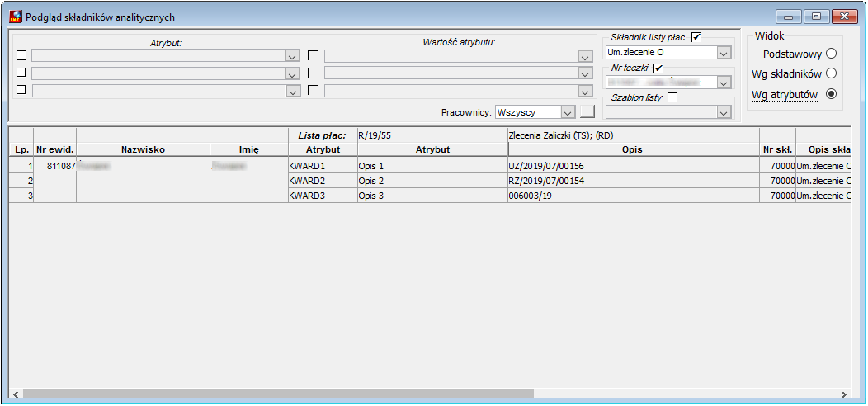Screen dimensions: 868x406
Task: Select the Wg składników view option
Action: (x=830, y=73)
